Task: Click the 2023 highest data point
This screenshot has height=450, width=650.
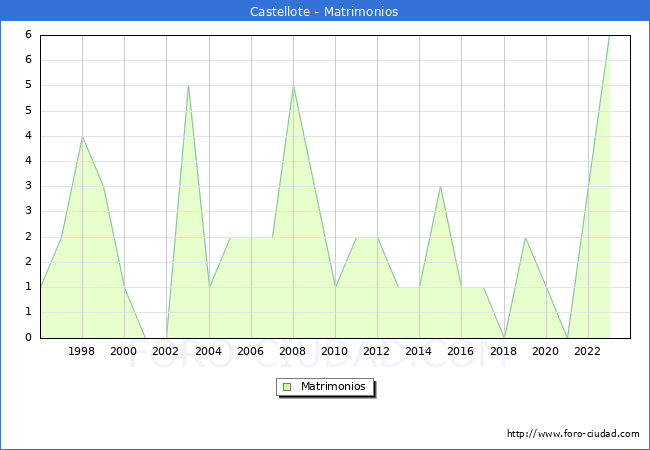Action: (x=608, y=36)
